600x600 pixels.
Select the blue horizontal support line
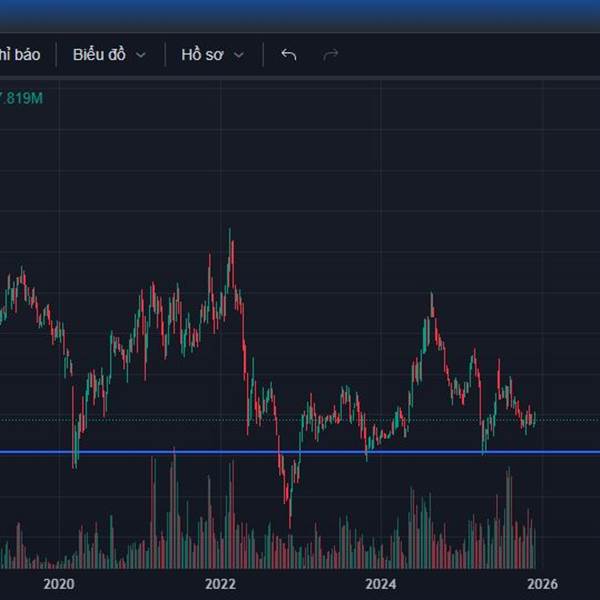(x=300, y=452)
